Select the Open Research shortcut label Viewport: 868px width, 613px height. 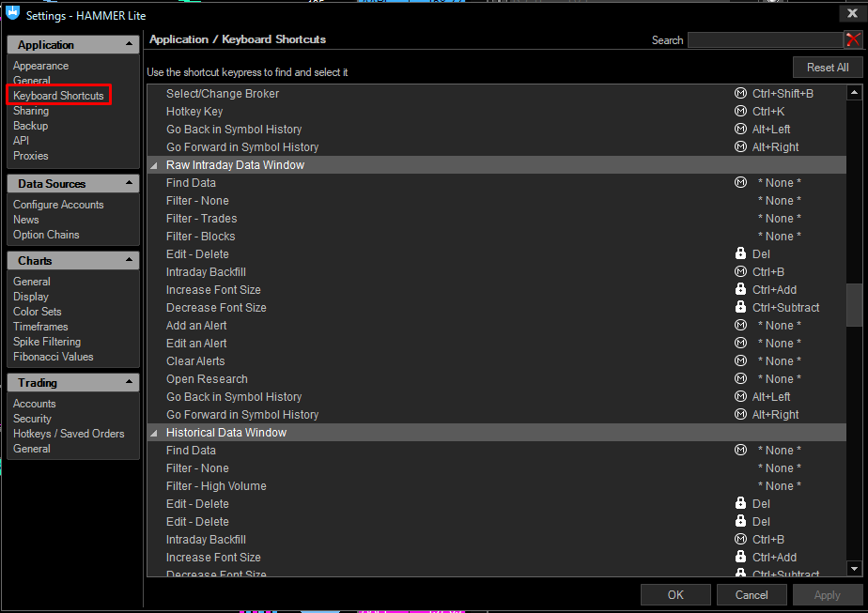(207, 379)
